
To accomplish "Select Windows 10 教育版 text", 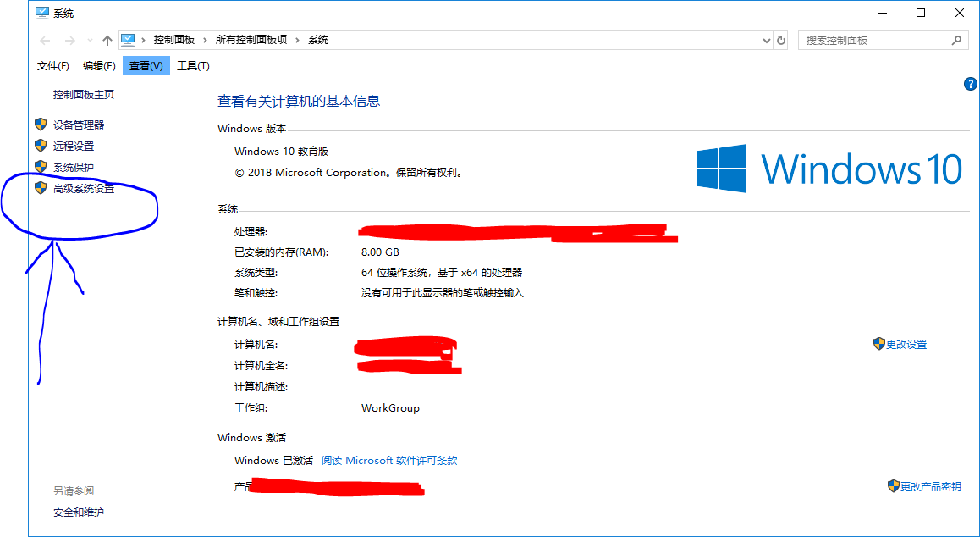I will click(281, 152).
